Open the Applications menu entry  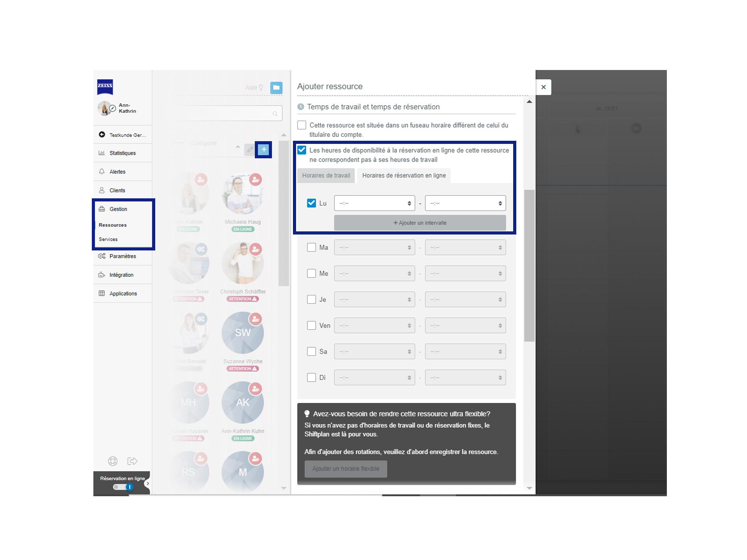pos(123,293)
